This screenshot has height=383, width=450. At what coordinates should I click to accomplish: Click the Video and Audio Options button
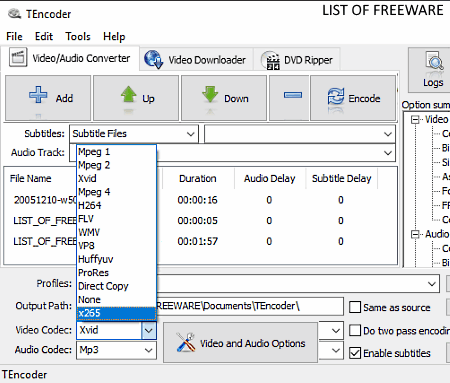click(x=240, y=342)
